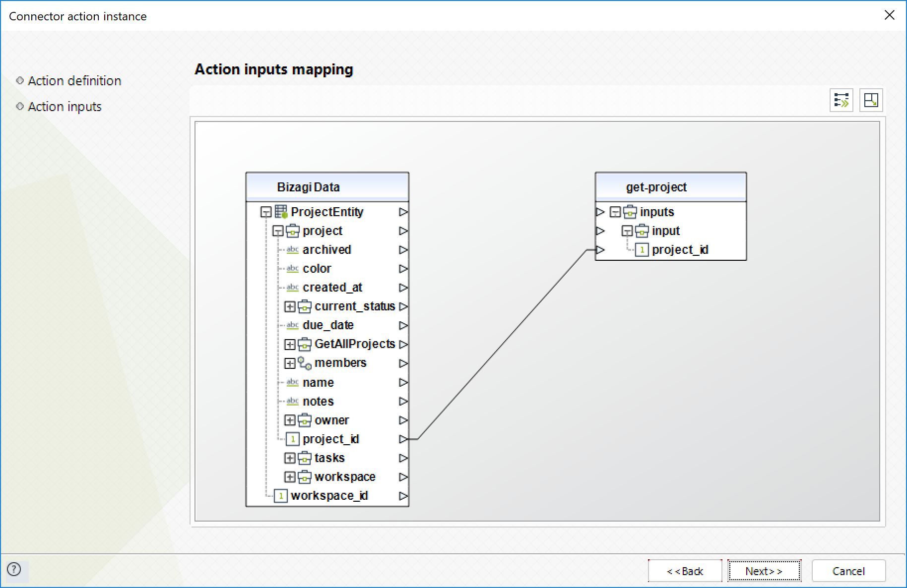
Task: Click the Next button
Action: (764, 571)
